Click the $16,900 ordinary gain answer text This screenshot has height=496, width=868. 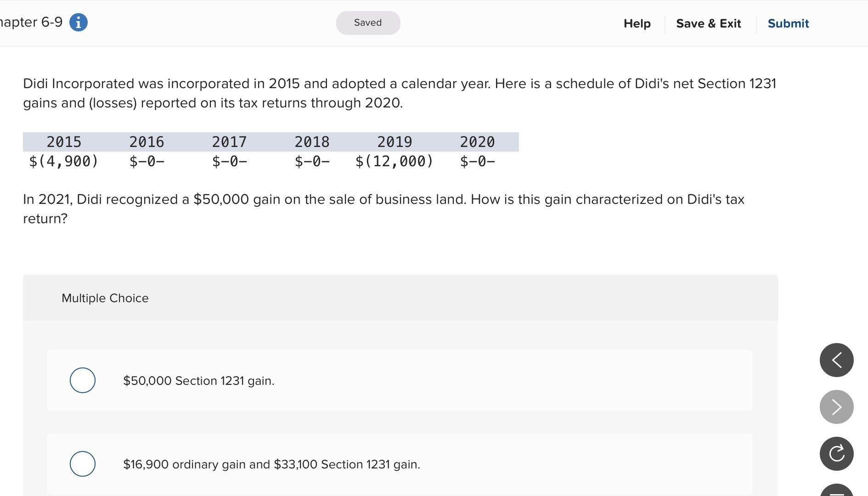coord(271,464)
